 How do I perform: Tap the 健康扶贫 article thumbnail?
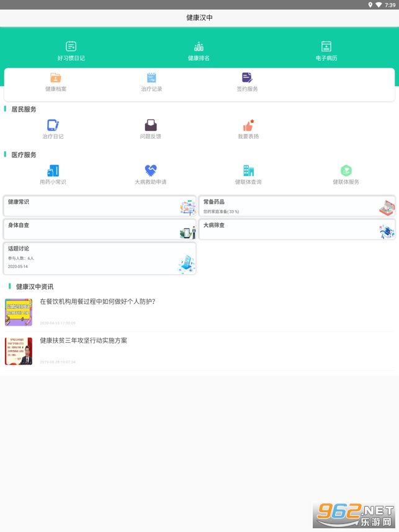tap(19, 351)
